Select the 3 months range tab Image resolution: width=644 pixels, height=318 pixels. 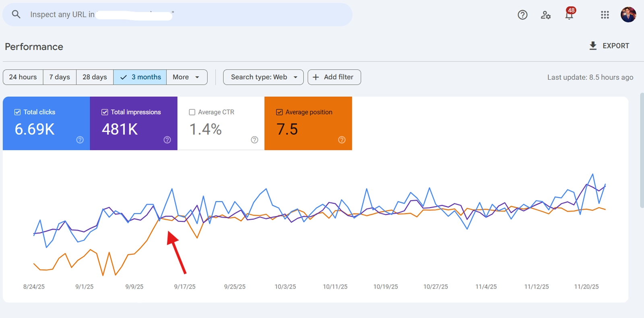pos(140,77)
